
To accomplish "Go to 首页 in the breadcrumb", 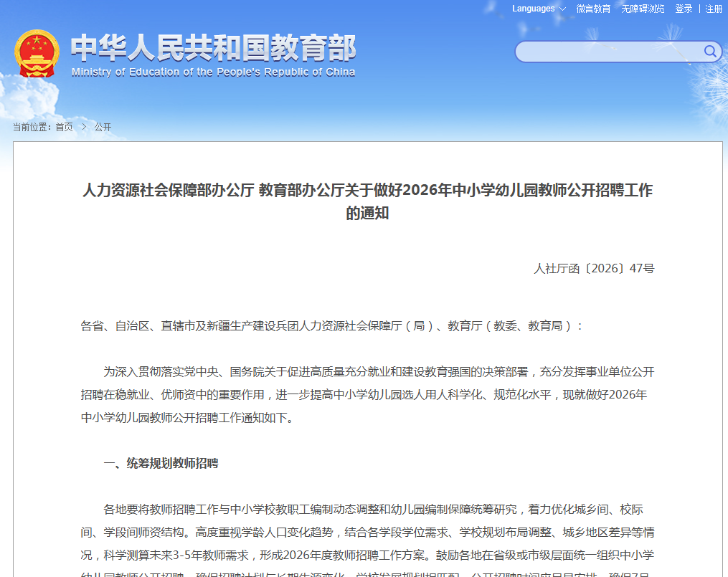I will point(64,127).
